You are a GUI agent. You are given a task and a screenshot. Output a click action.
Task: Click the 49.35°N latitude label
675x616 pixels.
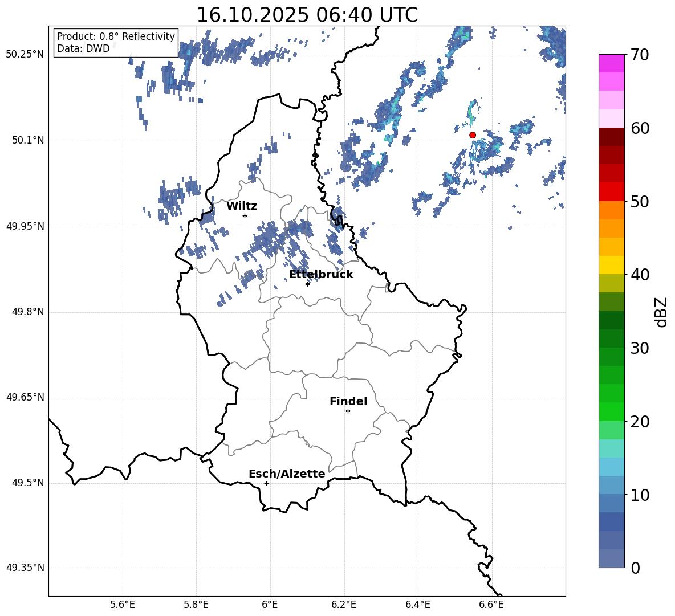coord(25,568)
